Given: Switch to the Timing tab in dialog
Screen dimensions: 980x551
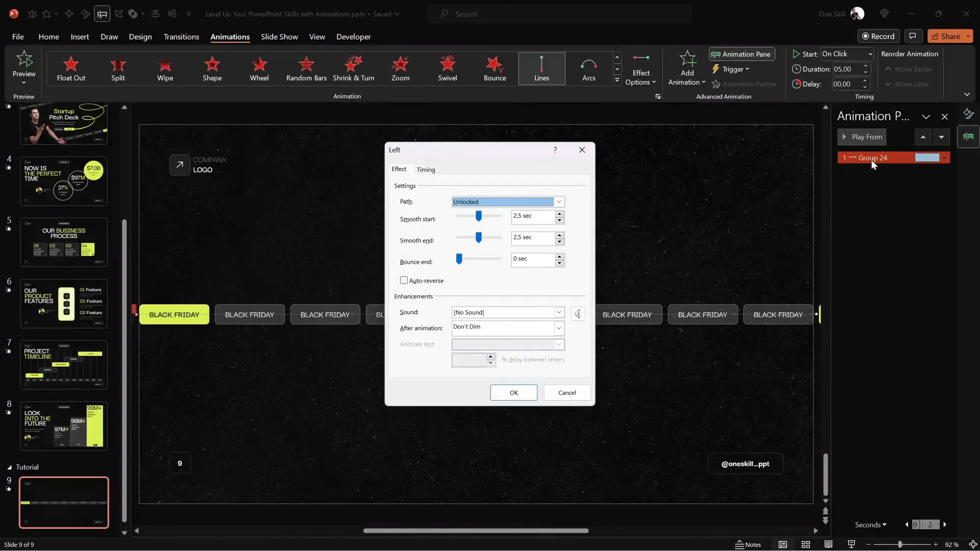Looking at the screenshot, I should tap(426, 169).
